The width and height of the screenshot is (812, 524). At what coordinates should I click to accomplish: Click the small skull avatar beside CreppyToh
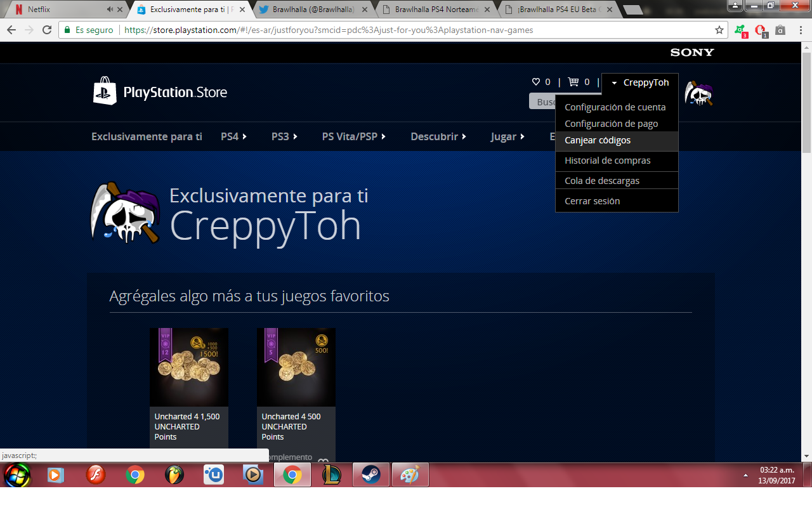click(x=698, y=93)
